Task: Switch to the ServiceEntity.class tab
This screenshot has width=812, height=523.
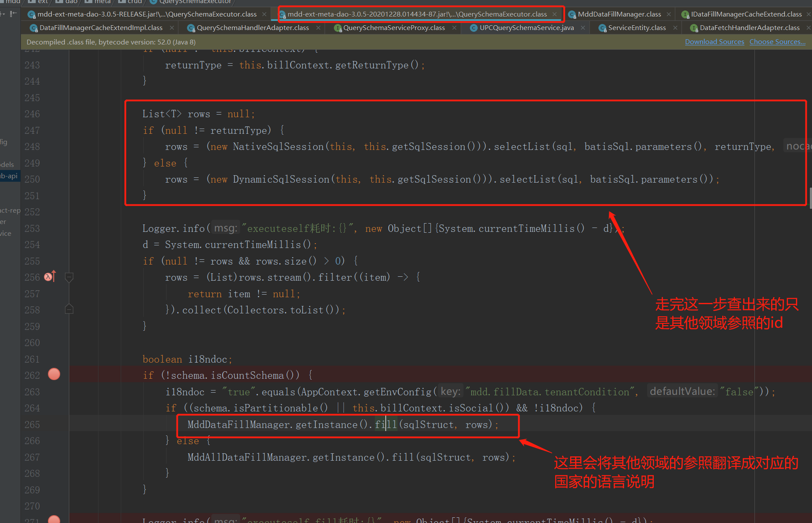Action: tap(636, 28)
